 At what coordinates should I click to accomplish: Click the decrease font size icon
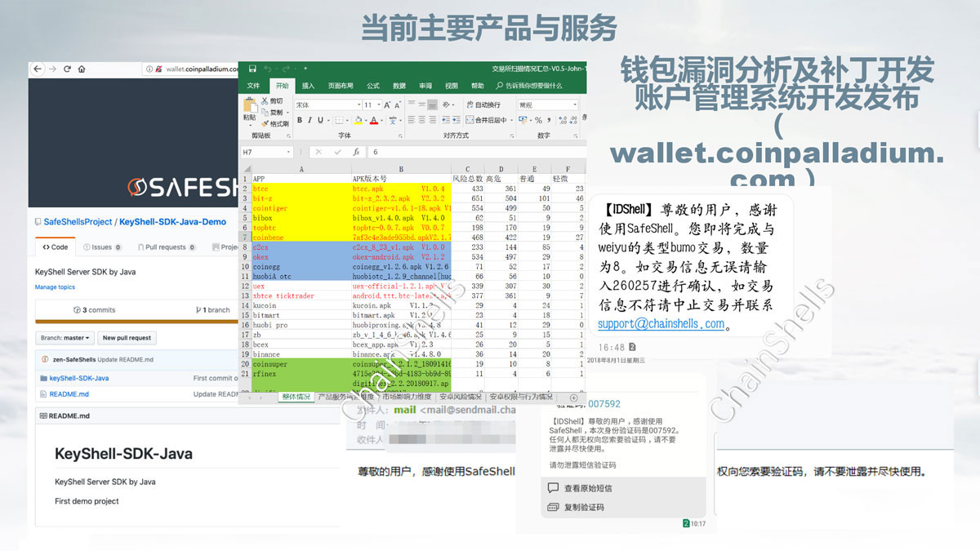[x=397, y=105]
